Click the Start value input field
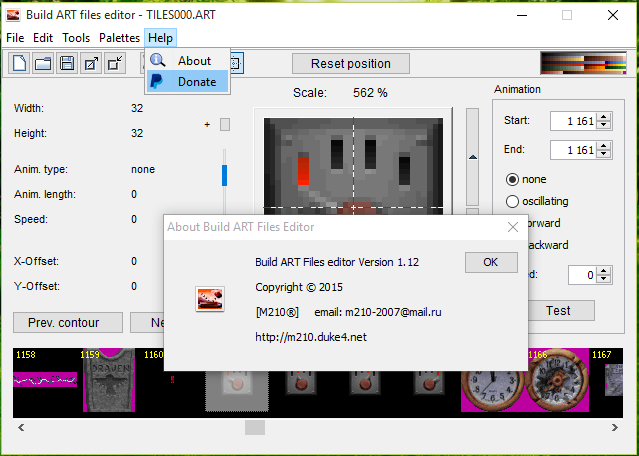 click(x=574, y=121)
